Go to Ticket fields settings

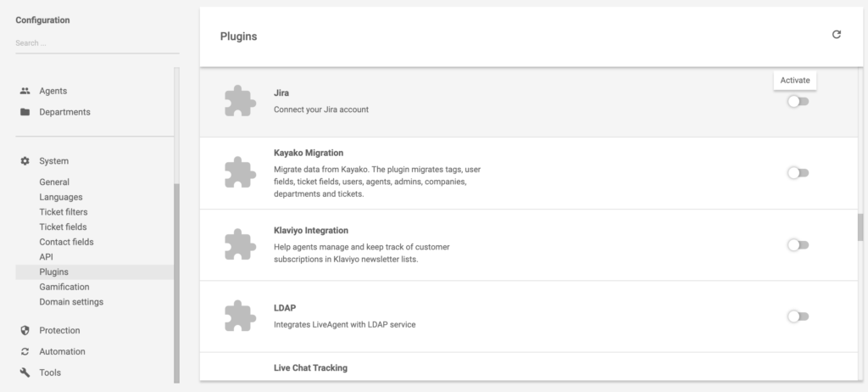click(63, 227)
